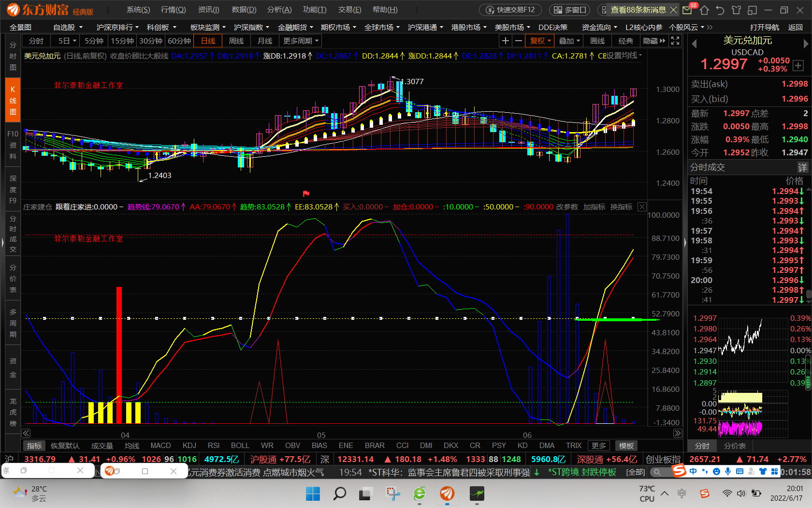Open 快速交易F12 quick trade
The image size is (812, 508).
pos(510,10)
